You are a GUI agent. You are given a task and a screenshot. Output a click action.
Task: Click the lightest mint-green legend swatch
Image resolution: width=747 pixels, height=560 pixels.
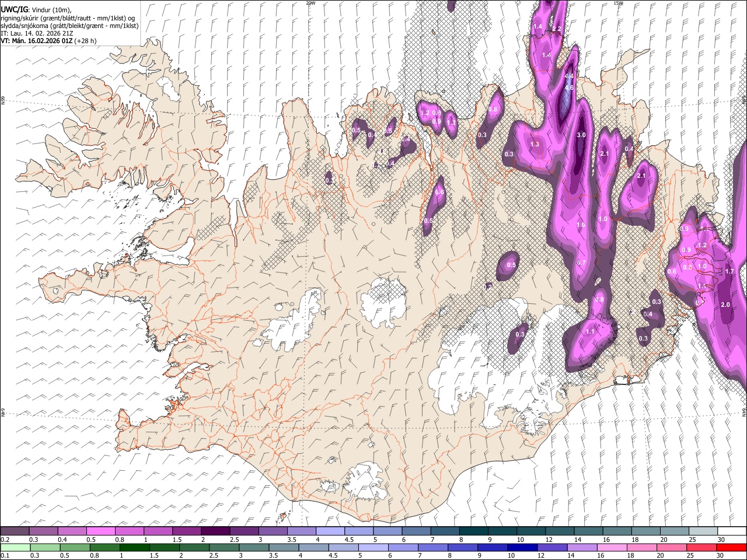[15, 547]
